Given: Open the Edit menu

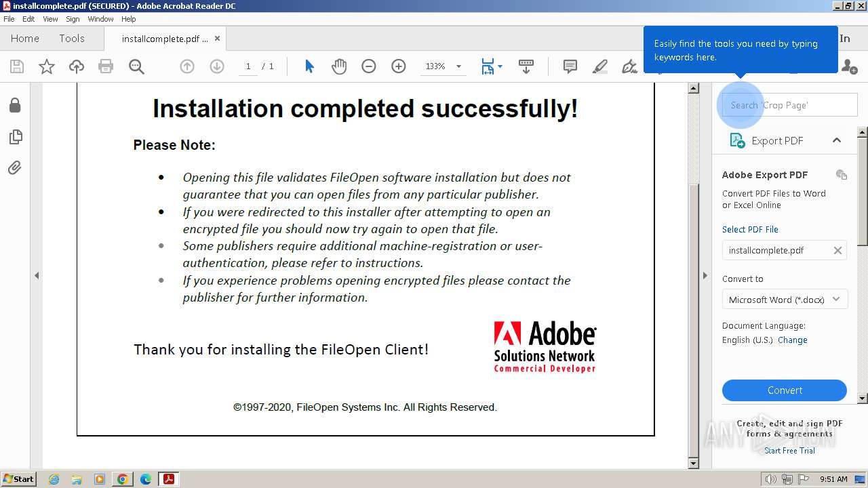Looking at the screenshot, I should tap(28, 19).
